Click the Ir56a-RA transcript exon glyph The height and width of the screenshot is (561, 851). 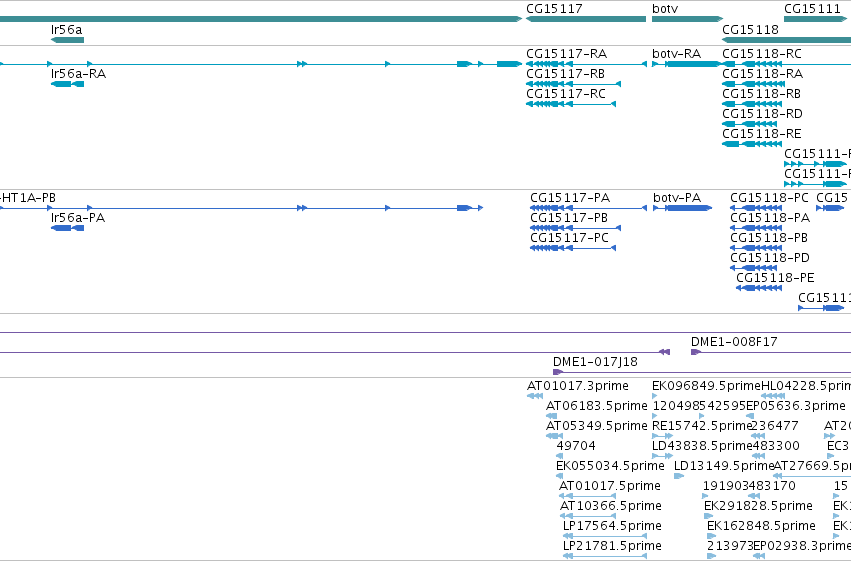[67, 84]
